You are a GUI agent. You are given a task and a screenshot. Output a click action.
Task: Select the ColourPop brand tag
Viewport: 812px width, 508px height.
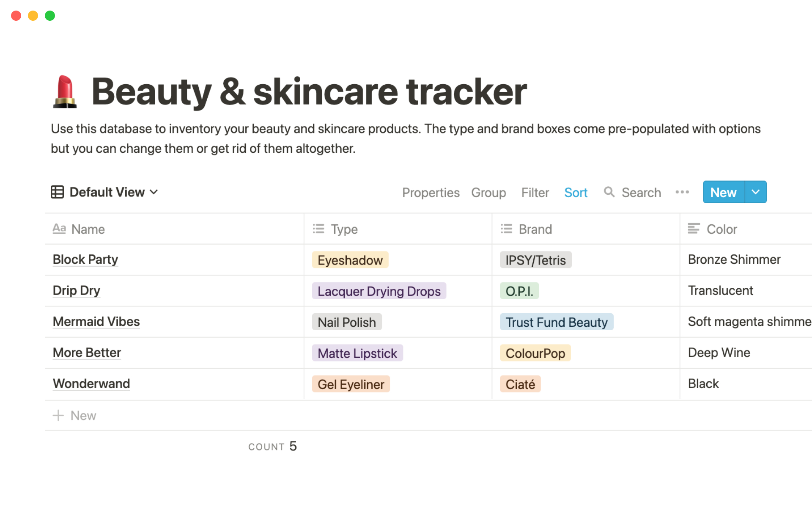[x=535, y=353]
